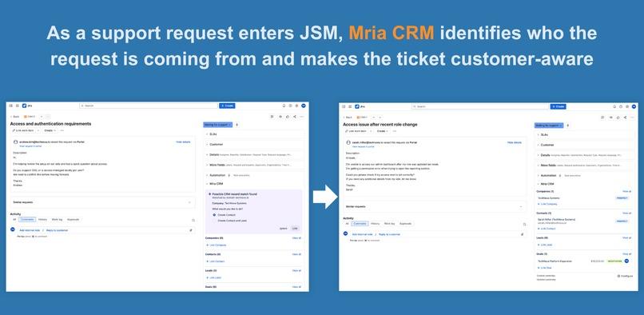The width and height of the screenshot is (644, 315).
Task: Open notifications bell in authentication requirements ticket
Action: click(284, 106)
